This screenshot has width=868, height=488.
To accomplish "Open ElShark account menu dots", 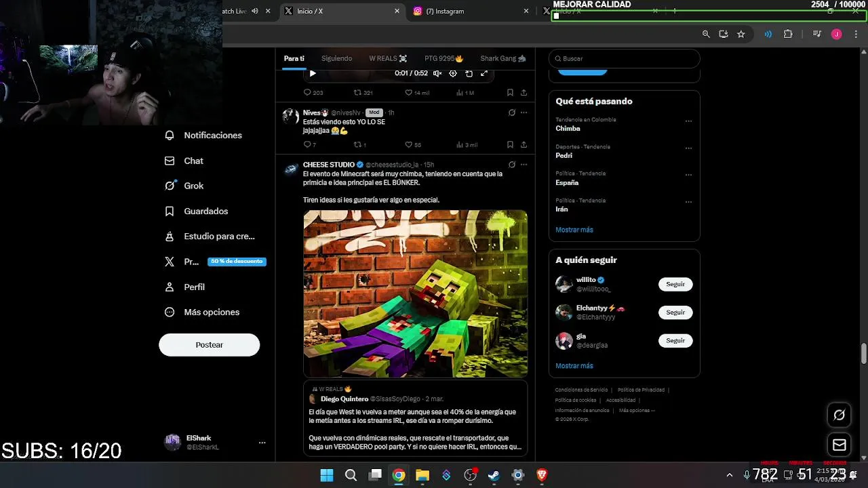I will (262, 443).
